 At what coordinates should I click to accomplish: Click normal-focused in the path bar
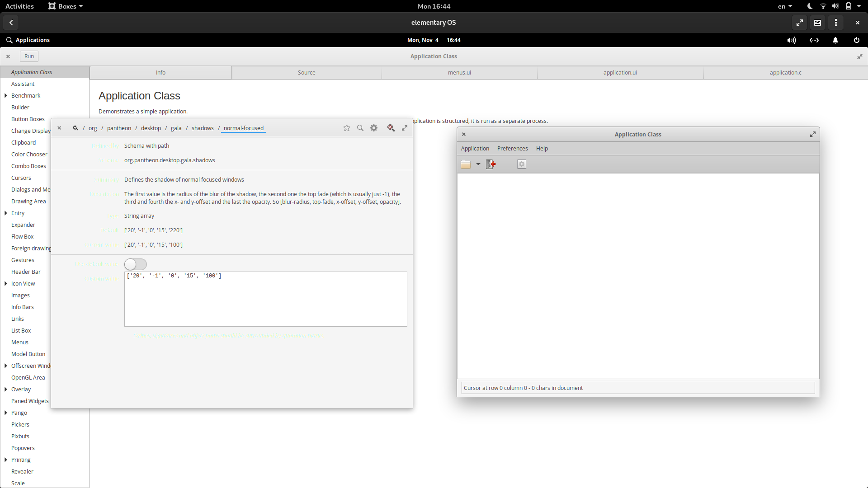point(244,128)
